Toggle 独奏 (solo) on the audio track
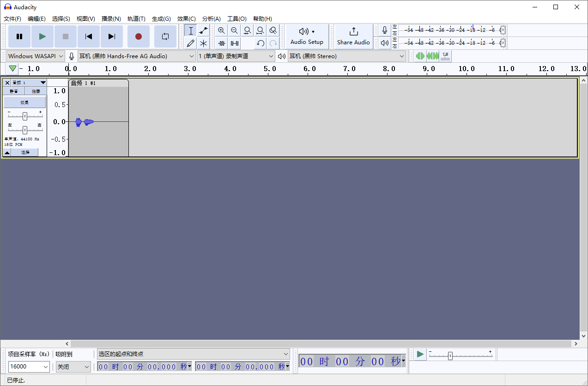Viewport: 588px width, 386px height. coord(36,91)
